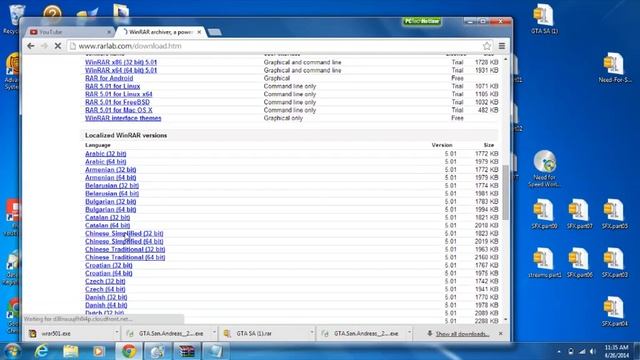This screenshot has height=360, width=640.
Task: Open the RAR 5.01 for Linux x64 link
Action: (x=118, y=94)
